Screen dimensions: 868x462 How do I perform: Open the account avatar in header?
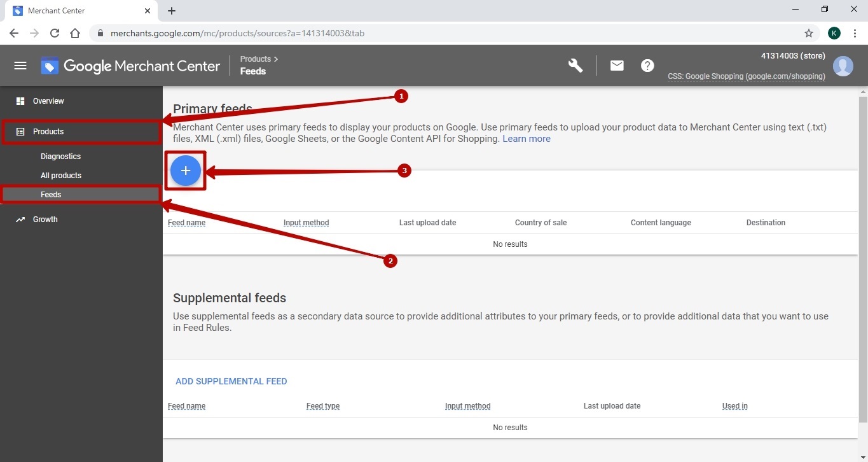click(843, 66)
